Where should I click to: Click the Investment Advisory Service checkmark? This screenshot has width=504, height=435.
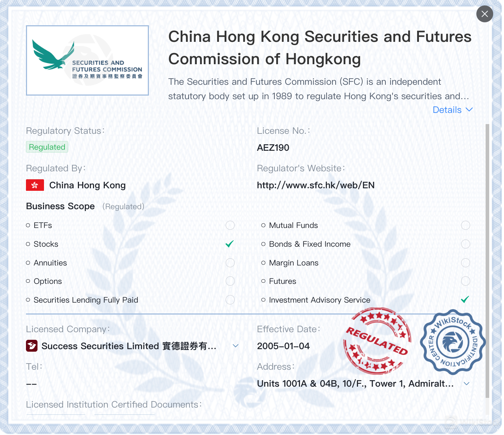(x=465, y=299)
